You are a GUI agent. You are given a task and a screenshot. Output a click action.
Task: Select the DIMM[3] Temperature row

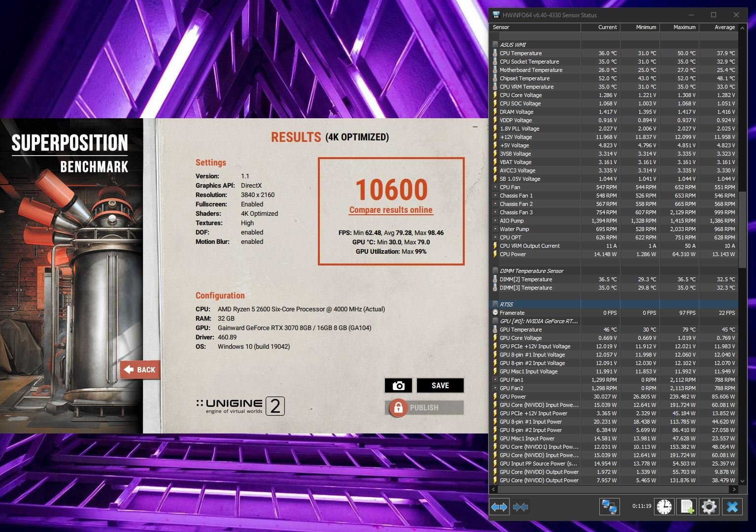614,288
